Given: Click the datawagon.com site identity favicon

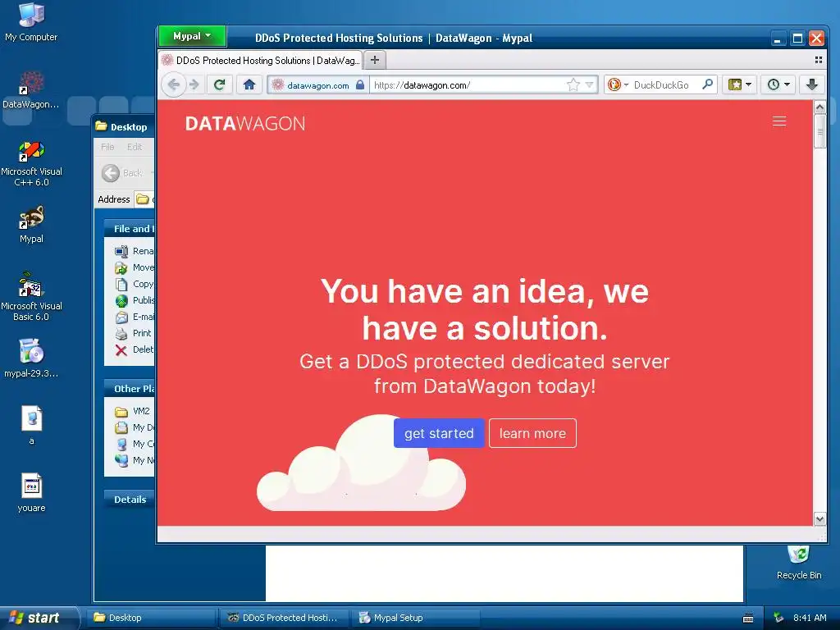Looking at the screenshot, I should (277, 84).
